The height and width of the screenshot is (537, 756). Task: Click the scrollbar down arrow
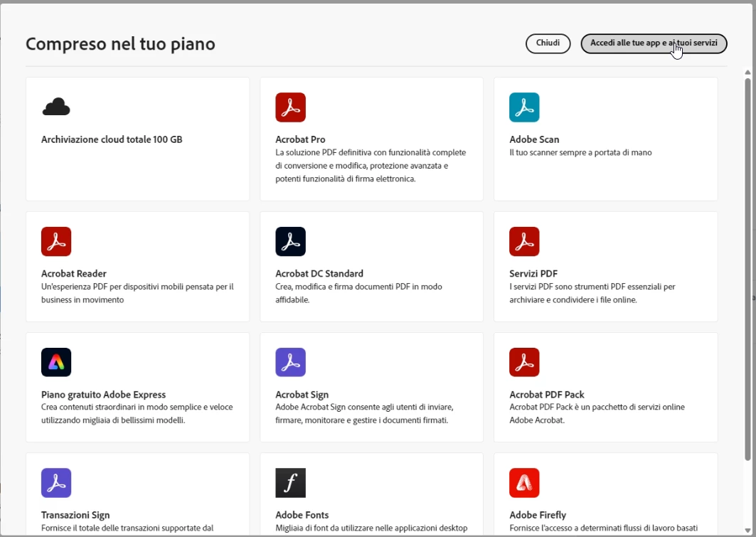747,531
